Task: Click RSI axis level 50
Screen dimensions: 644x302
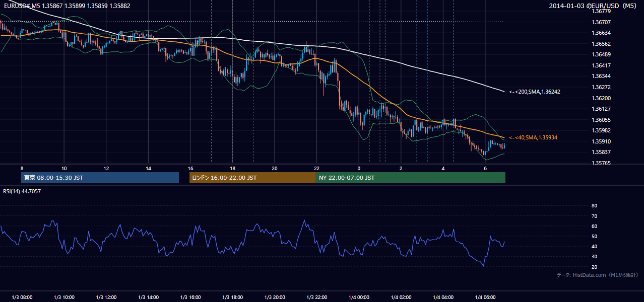Action: (594, 236)
